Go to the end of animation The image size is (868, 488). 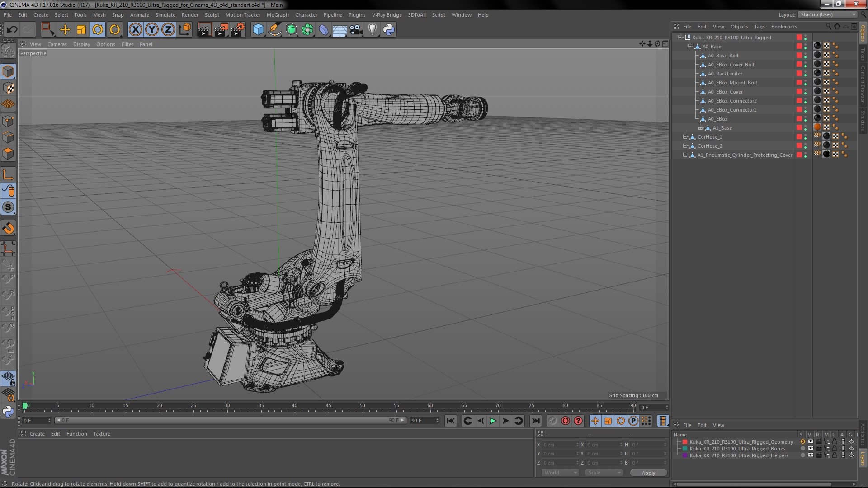point(536,421)
